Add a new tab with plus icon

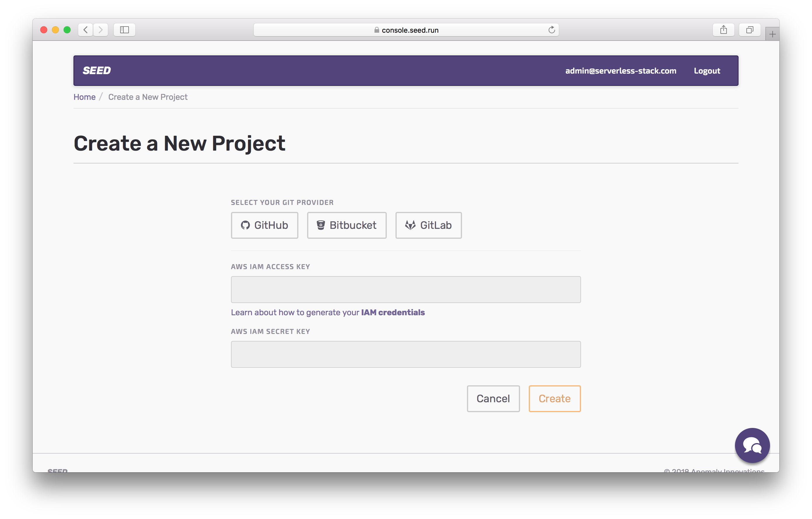(772, 34)
